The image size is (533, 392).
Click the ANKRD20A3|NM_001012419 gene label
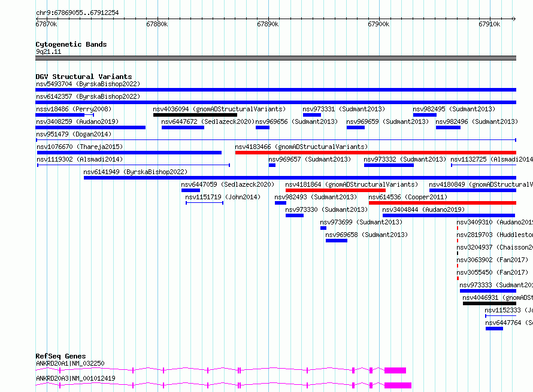tap(75, 378)
